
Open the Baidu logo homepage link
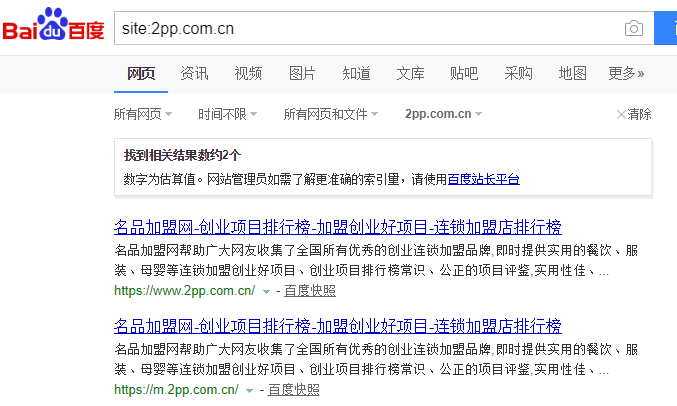(54, 24)
